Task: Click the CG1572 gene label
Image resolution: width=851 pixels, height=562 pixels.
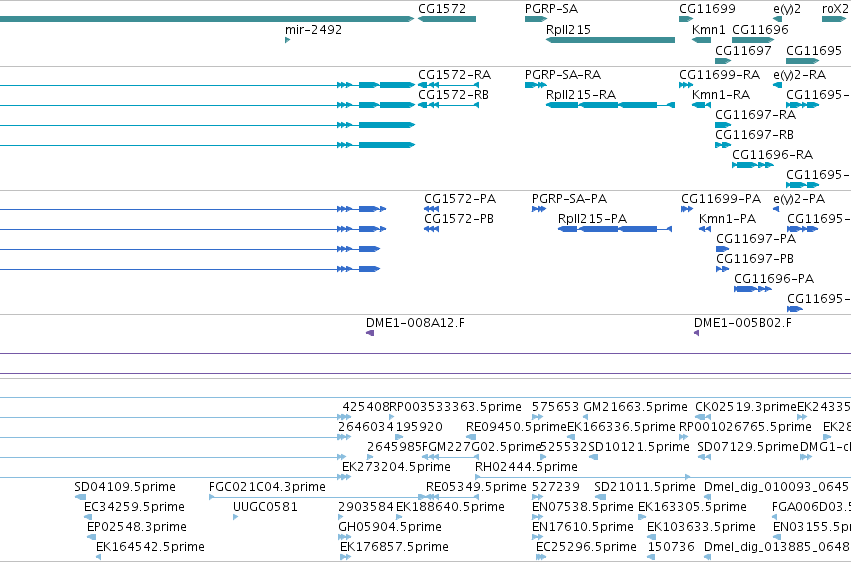Action: tap(442, 9)
